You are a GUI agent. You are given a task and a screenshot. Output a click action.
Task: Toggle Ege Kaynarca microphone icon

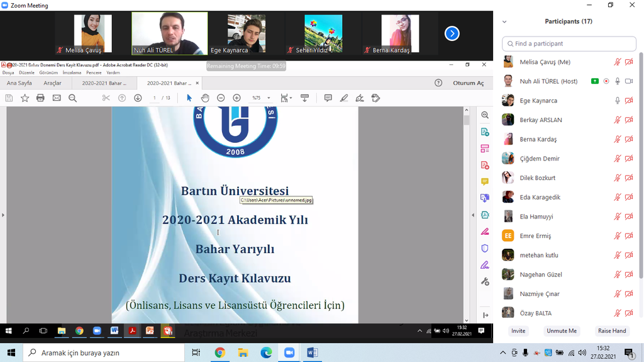point(618,101)
